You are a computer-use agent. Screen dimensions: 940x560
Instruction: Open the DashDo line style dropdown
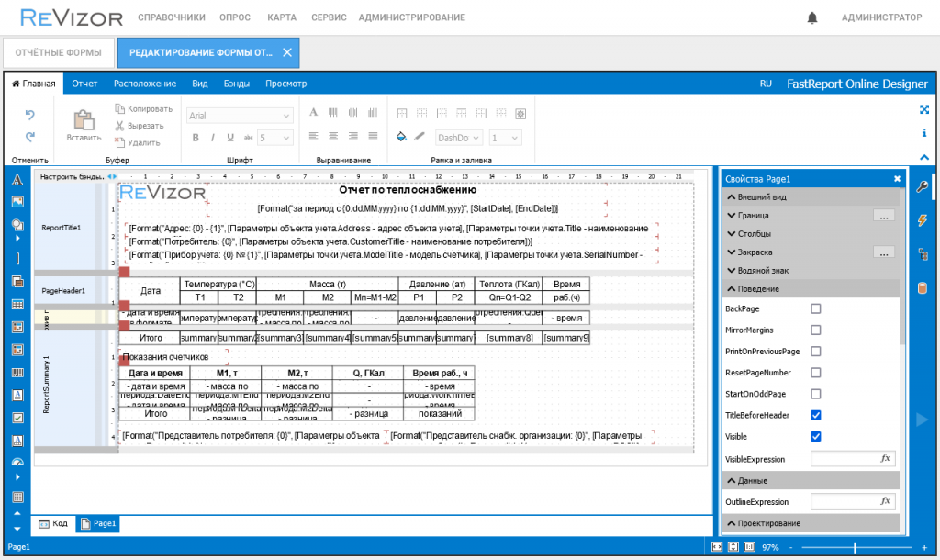[459, 138]
